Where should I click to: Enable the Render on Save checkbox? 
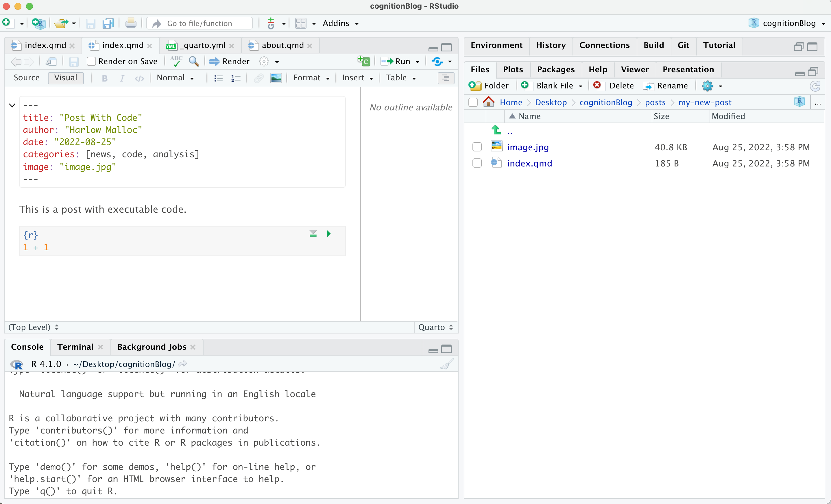[x=91, y=61]
